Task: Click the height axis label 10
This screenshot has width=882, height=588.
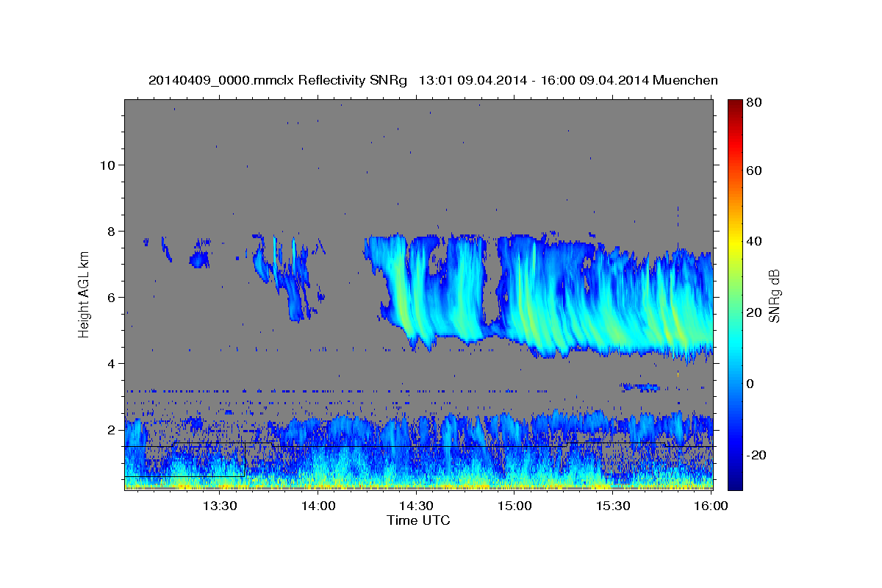Action: coord(108,165)
